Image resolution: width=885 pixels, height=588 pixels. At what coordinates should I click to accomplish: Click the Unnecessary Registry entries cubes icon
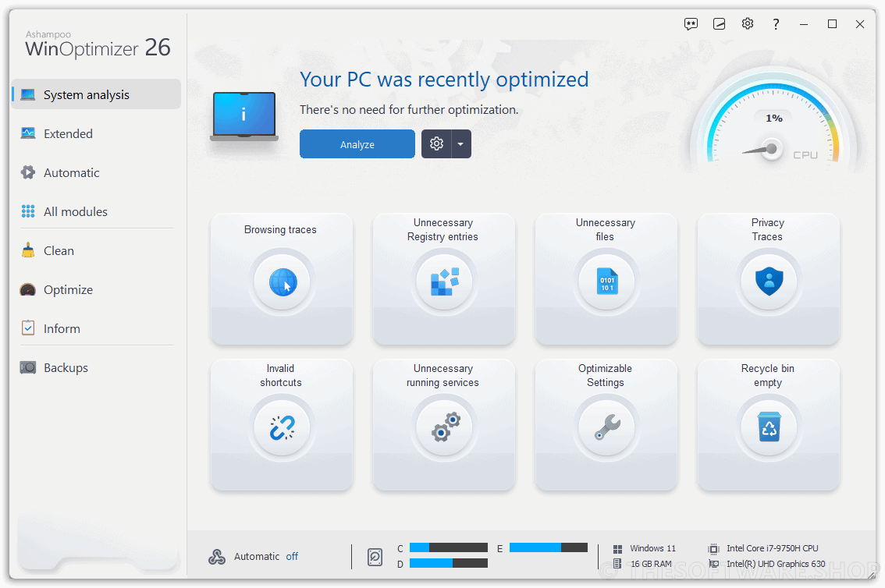tap(445, 282)
